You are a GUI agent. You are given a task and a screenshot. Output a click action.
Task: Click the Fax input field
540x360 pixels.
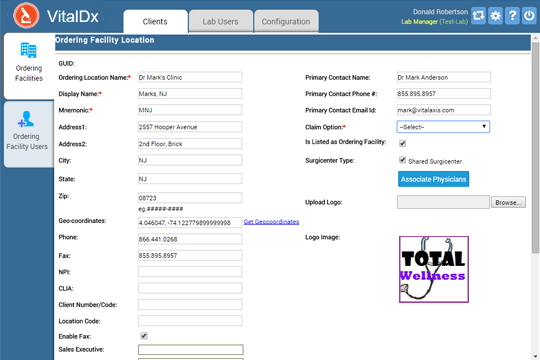point(190,255)
